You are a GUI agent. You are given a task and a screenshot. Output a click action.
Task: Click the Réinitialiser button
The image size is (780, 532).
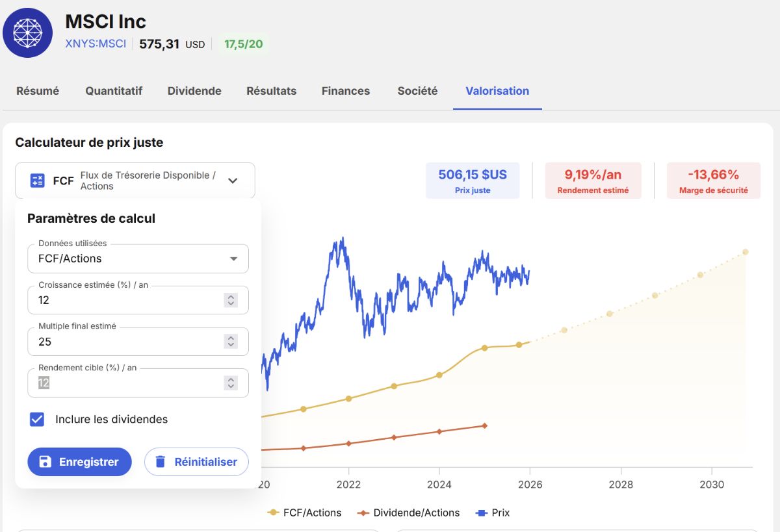[196, 462]
